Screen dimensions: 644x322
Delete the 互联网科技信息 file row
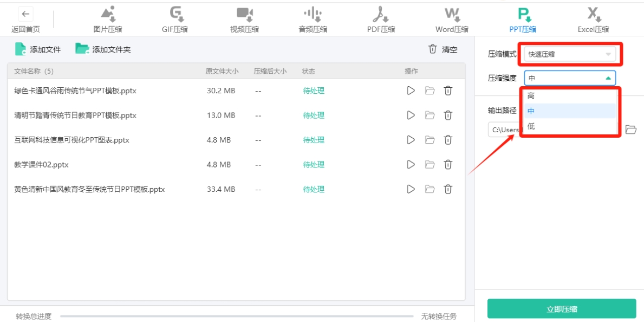click(448, 140)
